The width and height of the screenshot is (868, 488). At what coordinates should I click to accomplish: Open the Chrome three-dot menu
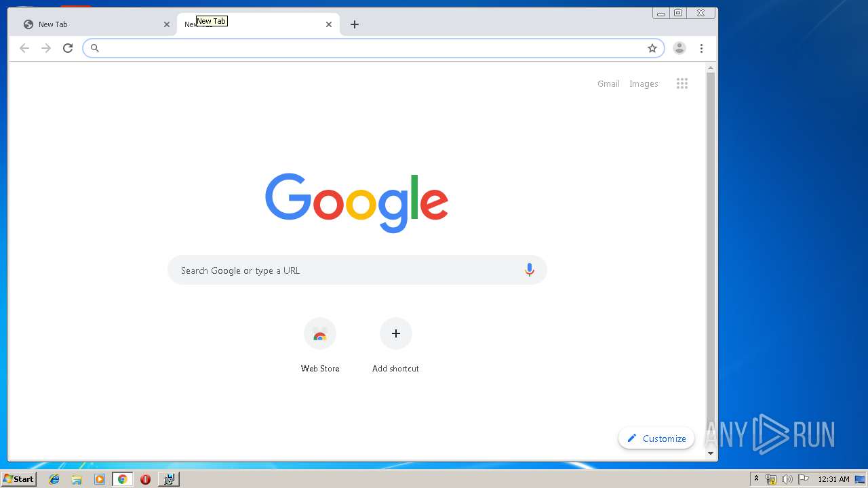[701, 48]
